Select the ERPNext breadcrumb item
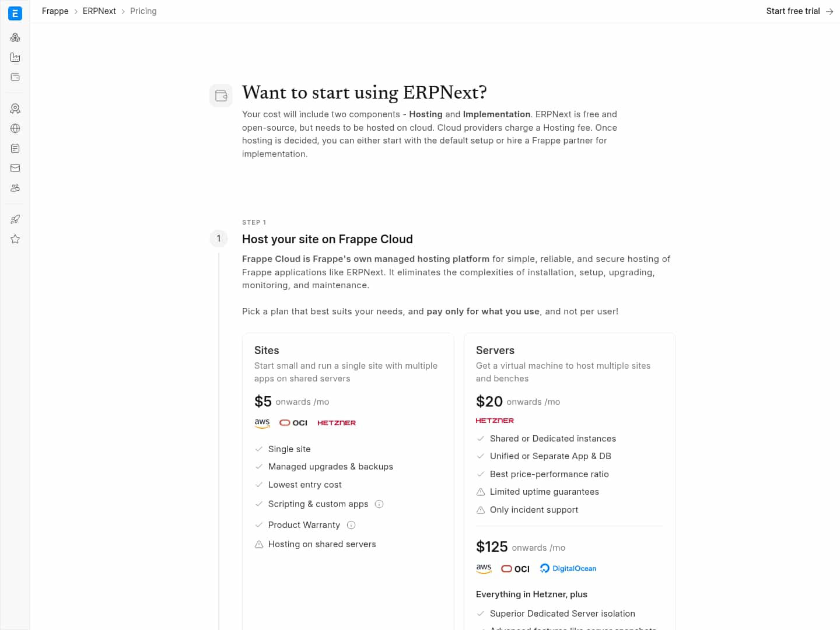 coord(99,11)
